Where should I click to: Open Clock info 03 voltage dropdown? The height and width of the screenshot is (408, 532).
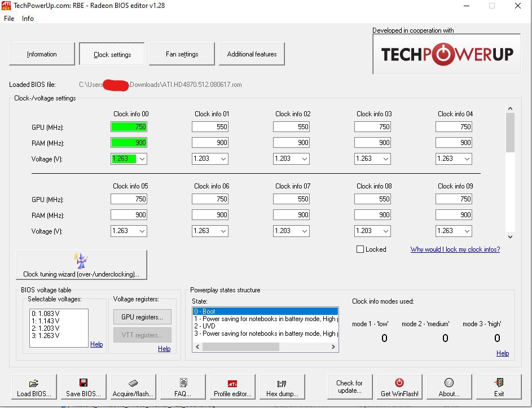386,159
